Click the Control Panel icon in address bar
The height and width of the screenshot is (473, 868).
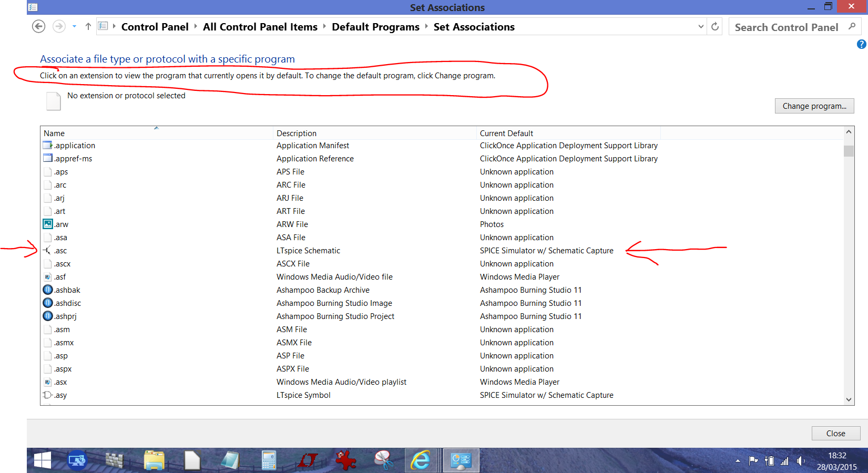[103, 26]
